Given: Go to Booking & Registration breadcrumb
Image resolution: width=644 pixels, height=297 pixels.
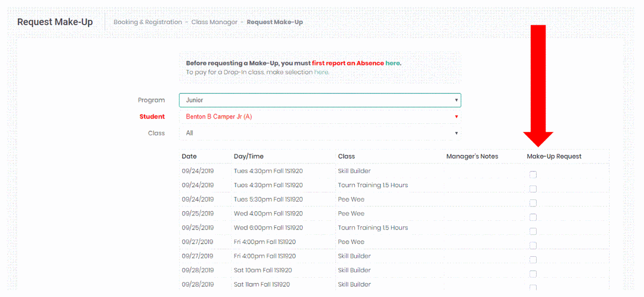Looking at the screenshot, I should tap(148, 22).
